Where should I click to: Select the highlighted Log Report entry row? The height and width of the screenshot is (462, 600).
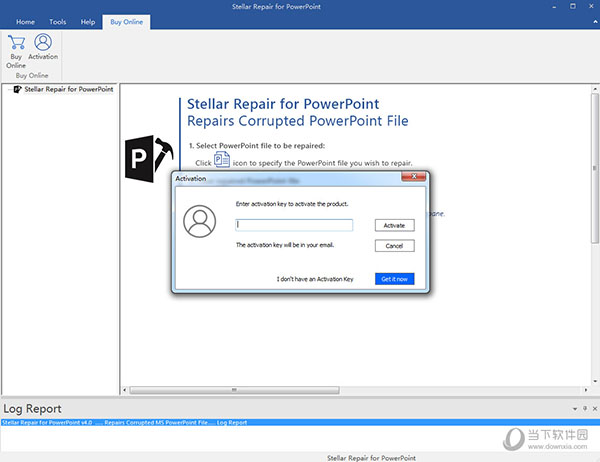point(300,423)
